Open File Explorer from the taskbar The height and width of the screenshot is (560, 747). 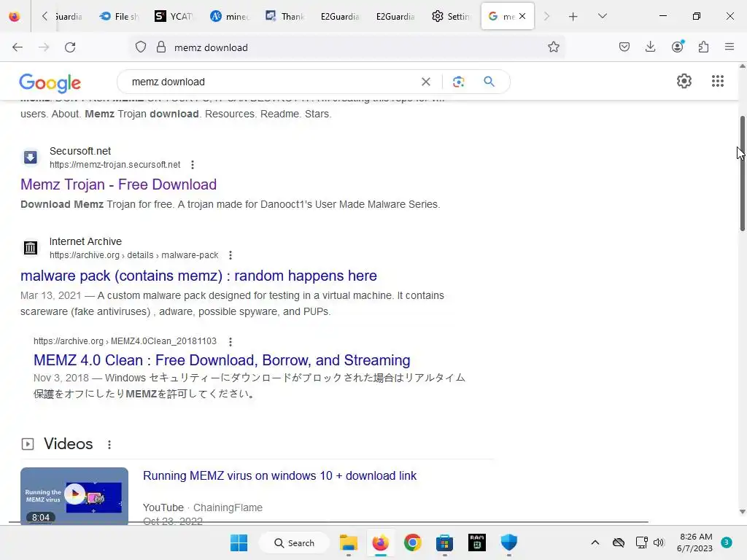(x=348, y=542)
